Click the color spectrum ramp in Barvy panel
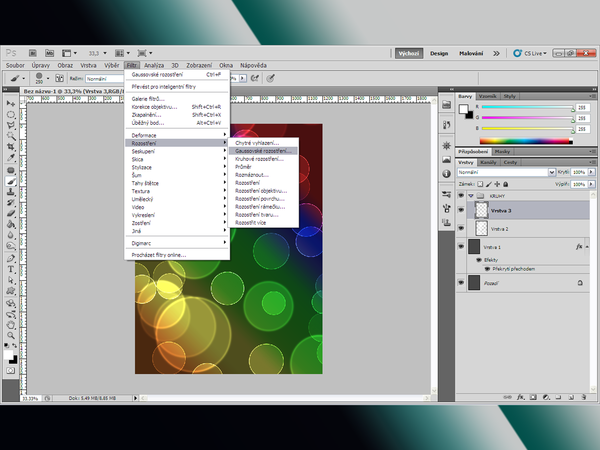The image size is (600, 450). click(518, 143)
